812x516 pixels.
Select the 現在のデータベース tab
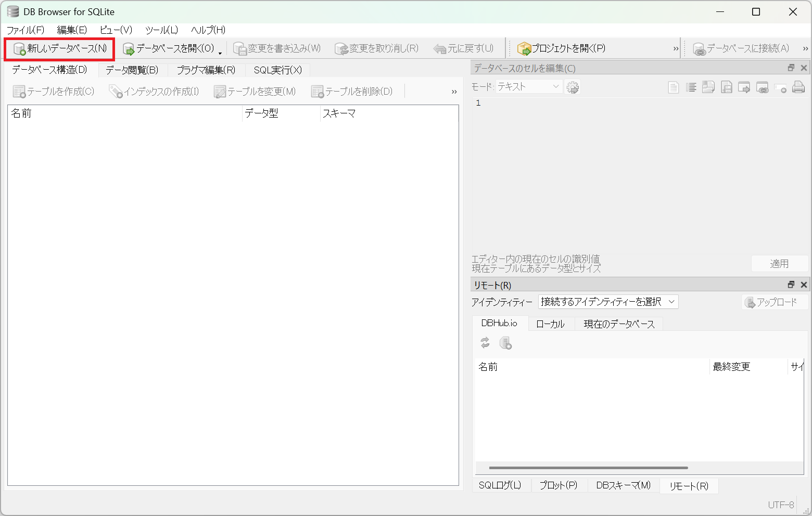pyautogui.click(x=619, y=324)
